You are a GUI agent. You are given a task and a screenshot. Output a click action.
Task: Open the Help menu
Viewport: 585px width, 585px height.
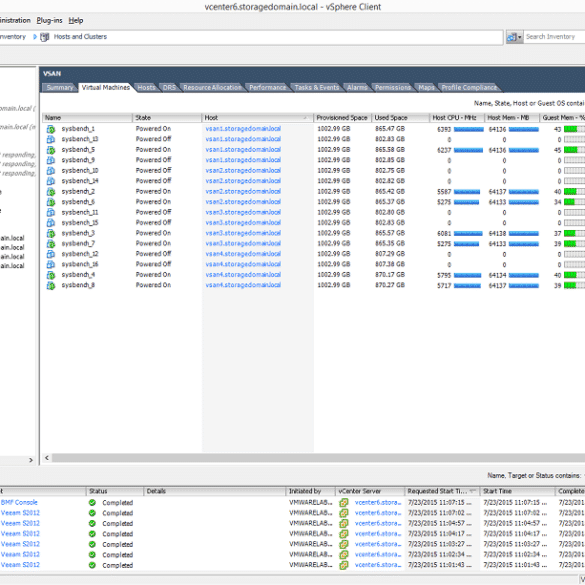(76, 21)
